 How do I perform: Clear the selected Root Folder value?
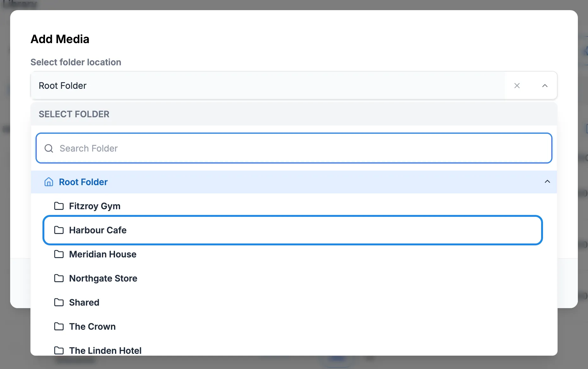tap(517, 86)
